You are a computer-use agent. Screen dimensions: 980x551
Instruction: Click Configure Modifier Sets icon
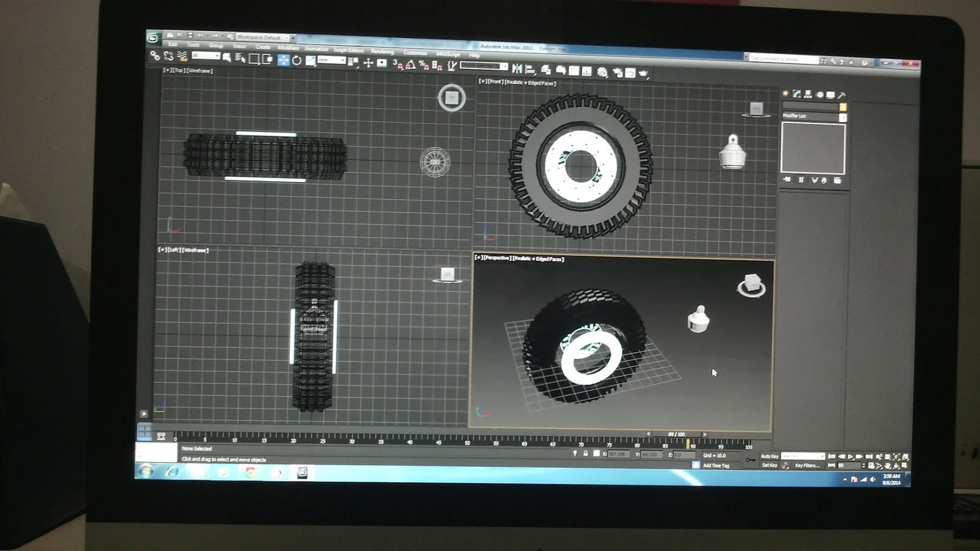pyautogui.click(x=837, y=181)
